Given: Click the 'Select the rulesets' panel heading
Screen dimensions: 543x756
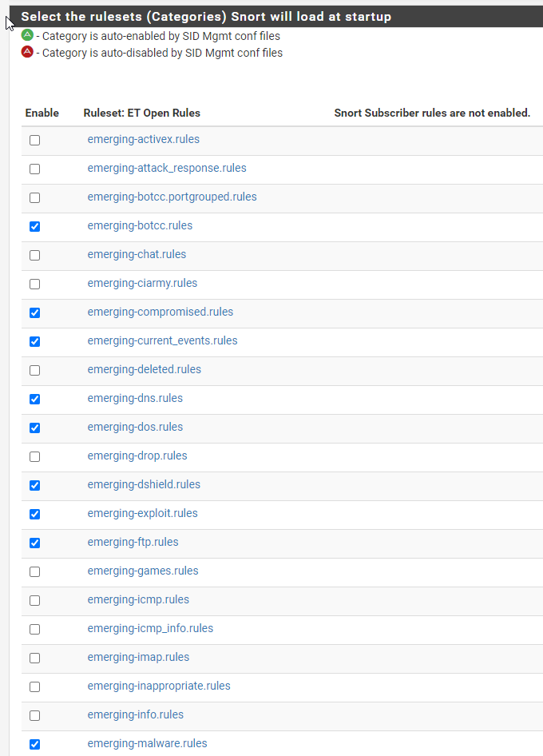Looking at the screenshot, I should tap(206, 17).
